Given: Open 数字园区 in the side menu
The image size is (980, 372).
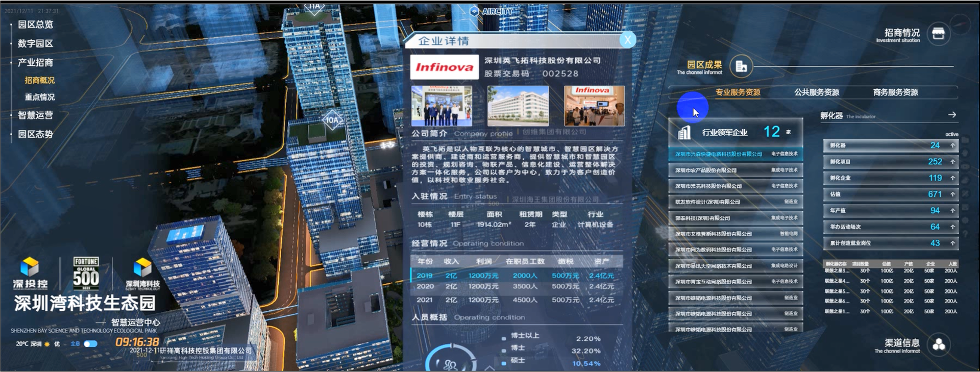Looking at the screenshot, I should (x=35, y=43).
